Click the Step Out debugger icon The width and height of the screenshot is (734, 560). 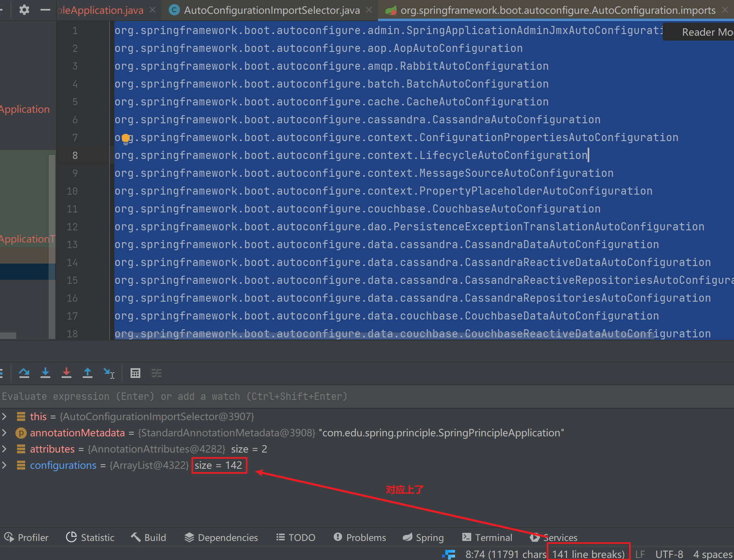coord(88,373)
